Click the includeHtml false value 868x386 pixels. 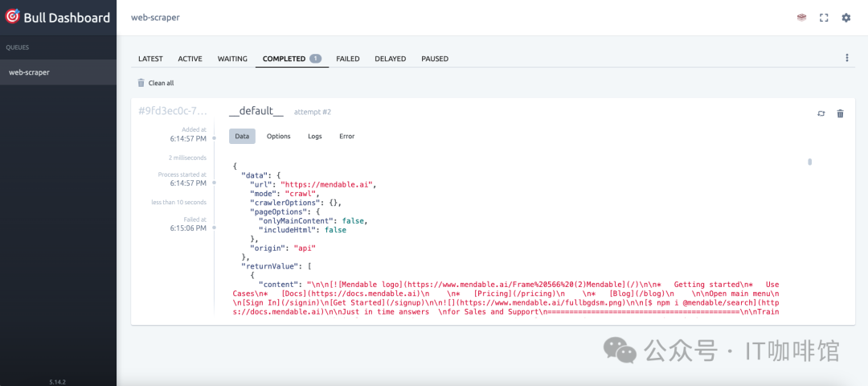(x=336, y=229)
